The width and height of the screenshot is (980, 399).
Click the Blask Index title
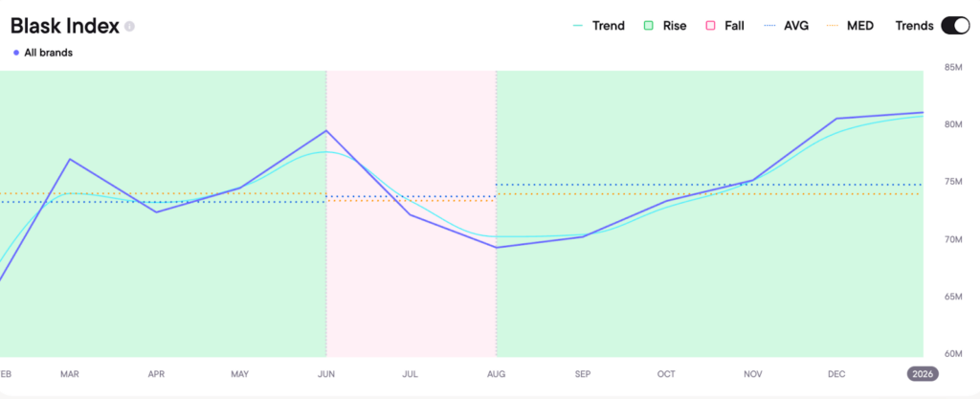tap(64, 26)
